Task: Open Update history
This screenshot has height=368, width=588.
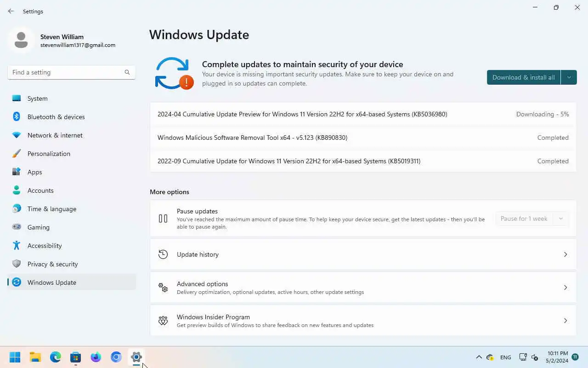Action: 363,254
